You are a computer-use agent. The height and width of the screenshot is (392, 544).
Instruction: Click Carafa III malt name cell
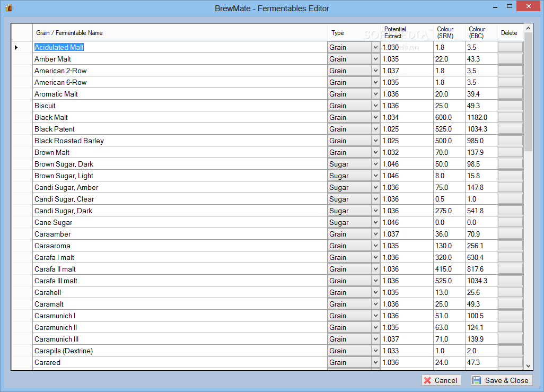[180, 281]
